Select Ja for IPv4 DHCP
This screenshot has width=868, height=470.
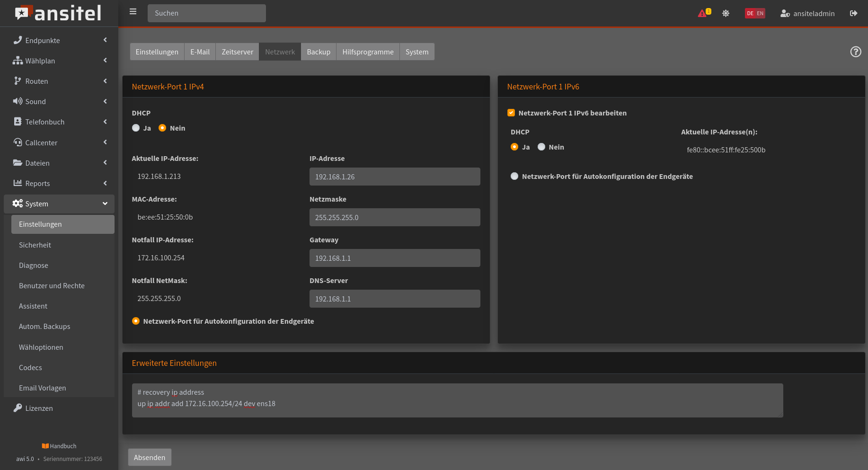(x=136, y=128)
